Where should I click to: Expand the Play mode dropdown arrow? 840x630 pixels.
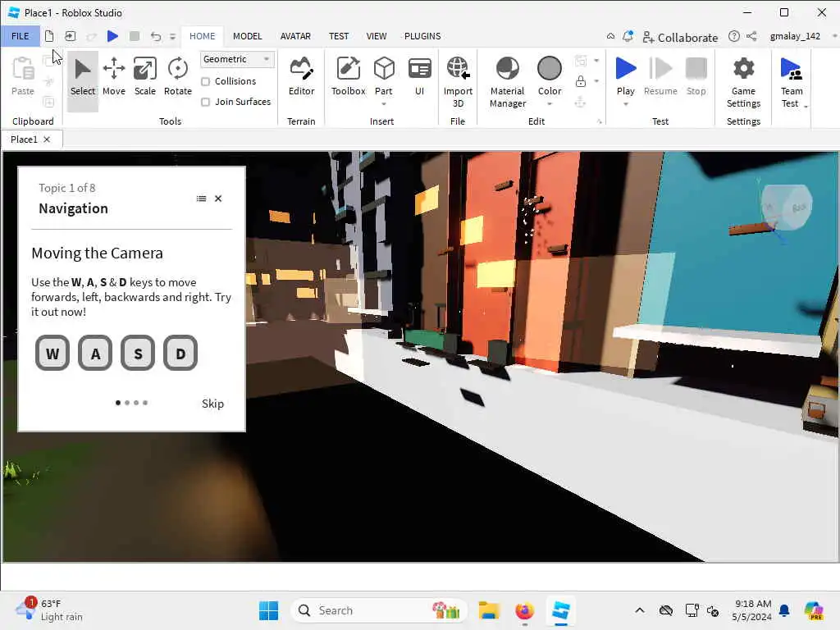point(625,104)
